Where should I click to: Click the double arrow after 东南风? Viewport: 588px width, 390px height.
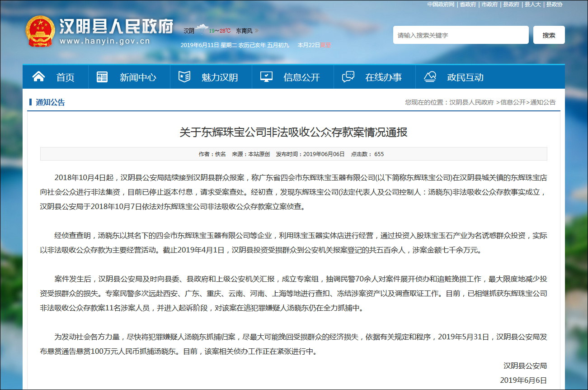pyautogui.click(x=257, y=31)
